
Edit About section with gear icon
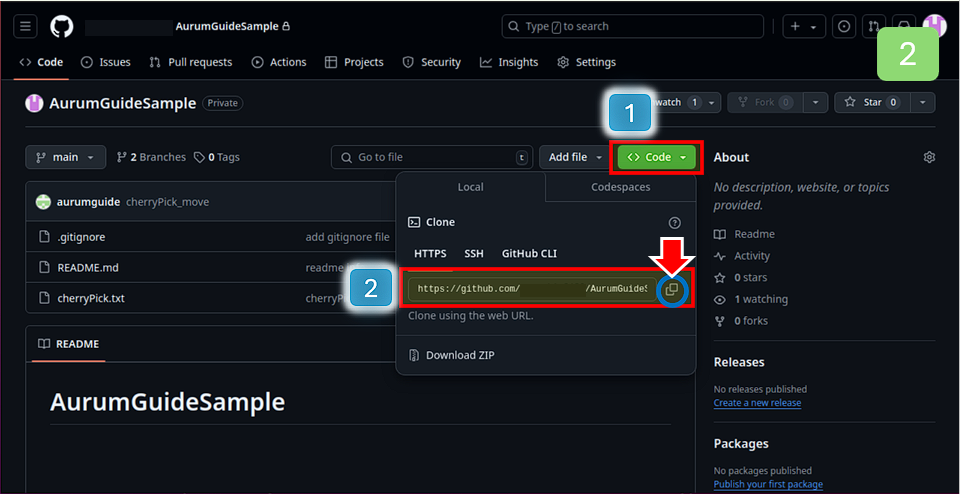[x=929, y=157]
